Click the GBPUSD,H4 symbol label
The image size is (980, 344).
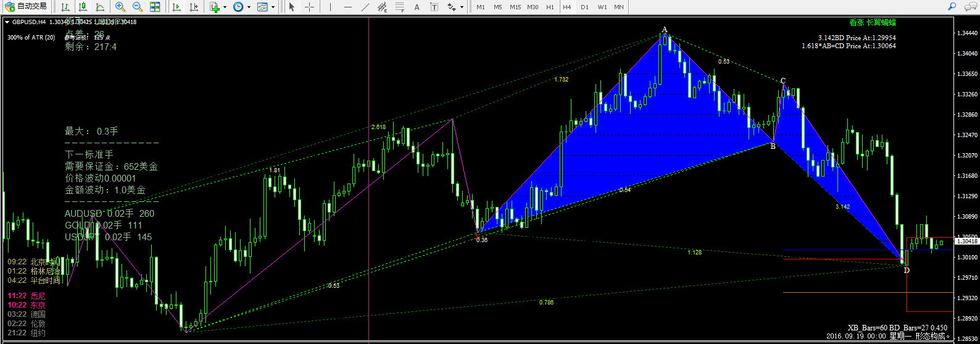pyautogui.click(x=29, y=22)
